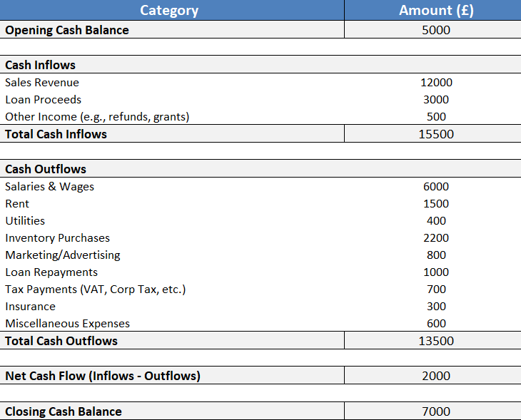Select the Loan Repayments label
Viewport: 521px width, 420px height.
[51, 272]
